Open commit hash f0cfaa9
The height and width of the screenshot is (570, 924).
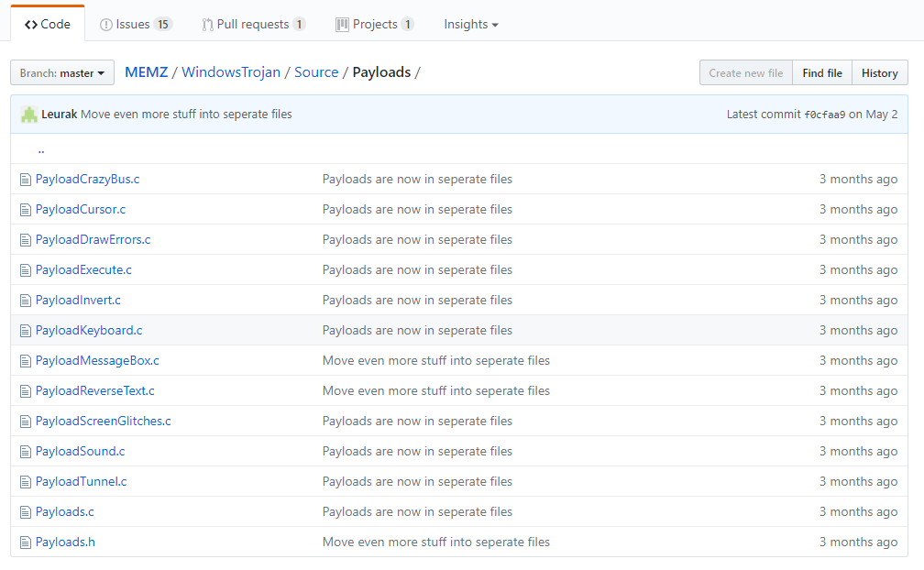824,115
